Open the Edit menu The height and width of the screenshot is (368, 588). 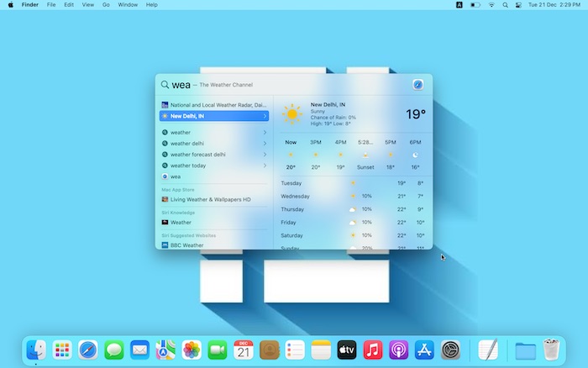[x=69, y=5]
